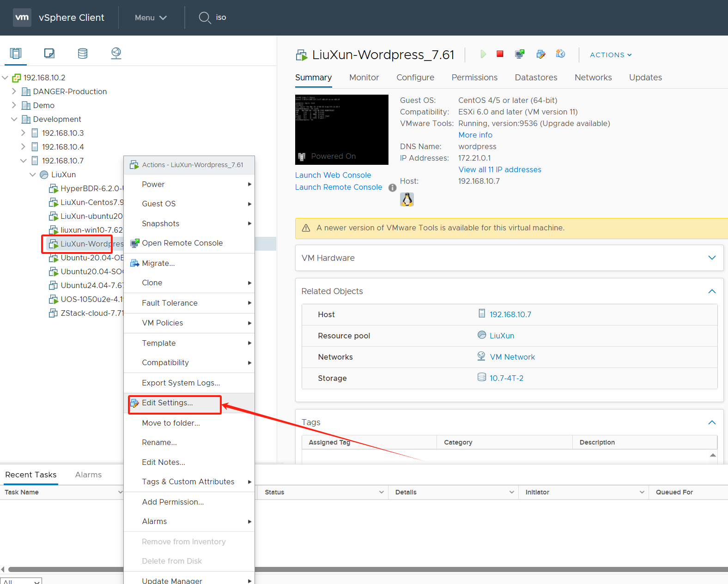This screenshot has height=584, width=728.
Task: Click the More info link
Action: pyautogui.click(x=475, y=135)
